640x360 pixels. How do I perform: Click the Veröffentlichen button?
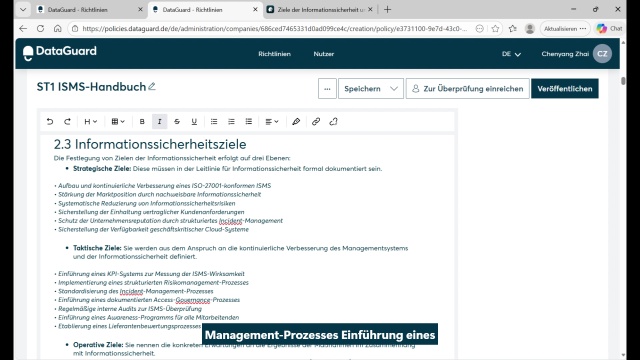pyautogui.click(x=565, y=89)
